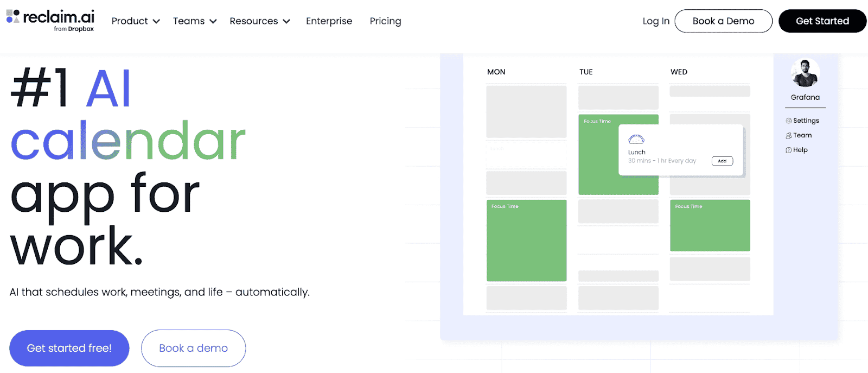The image size is (868, 373).
Task: Click the TUE column header
Action: pos(586,72)
